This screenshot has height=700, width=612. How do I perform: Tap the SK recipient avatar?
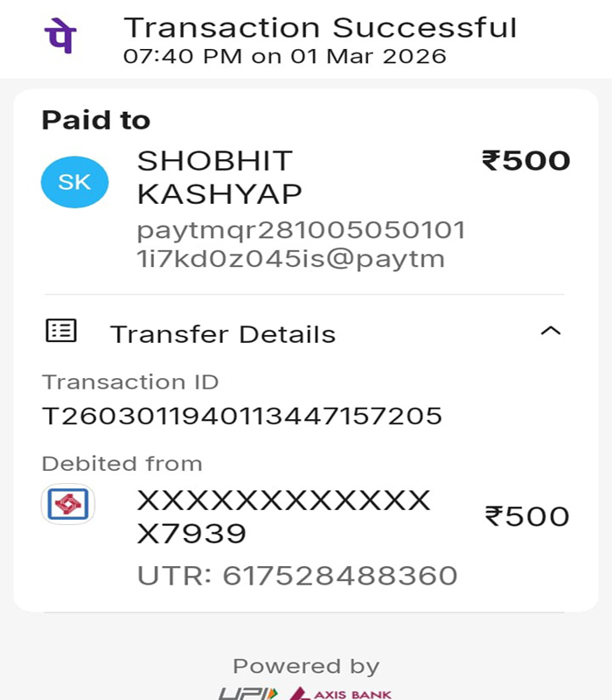[74, 182]
